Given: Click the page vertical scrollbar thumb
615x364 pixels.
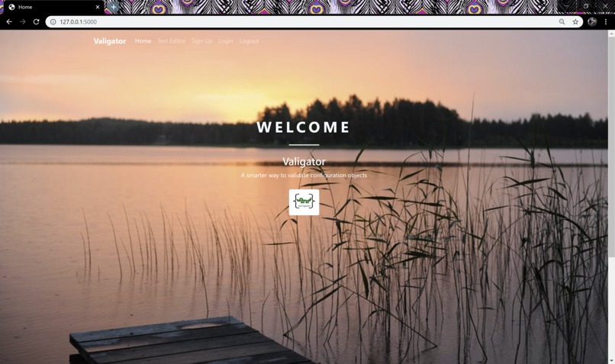Looking at the screenshot, I should [x=611, y=147].
